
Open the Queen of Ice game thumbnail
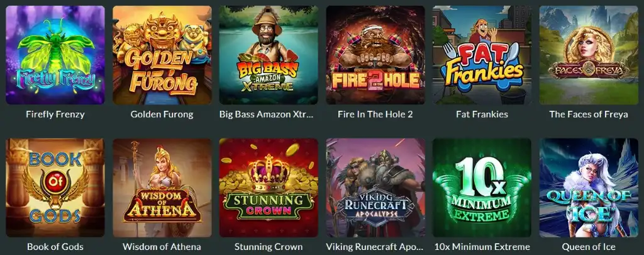[x=589, y=188]
